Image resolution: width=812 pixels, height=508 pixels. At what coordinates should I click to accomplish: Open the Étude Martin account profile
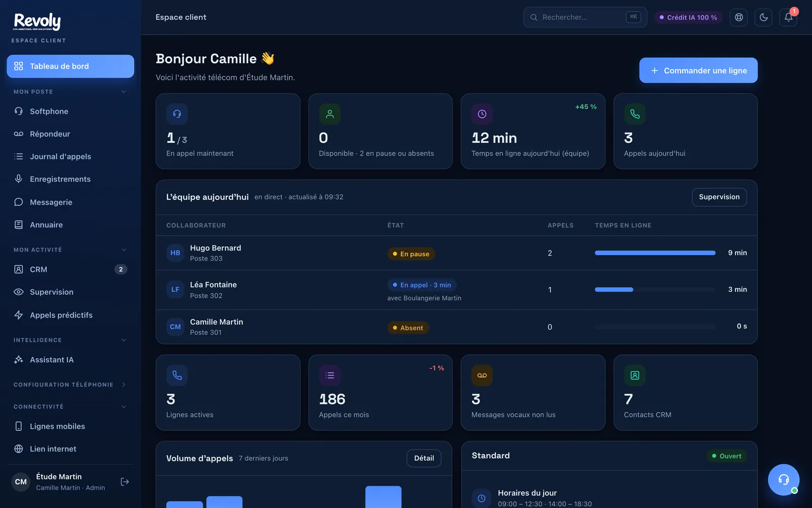click(x=60, y=482)
